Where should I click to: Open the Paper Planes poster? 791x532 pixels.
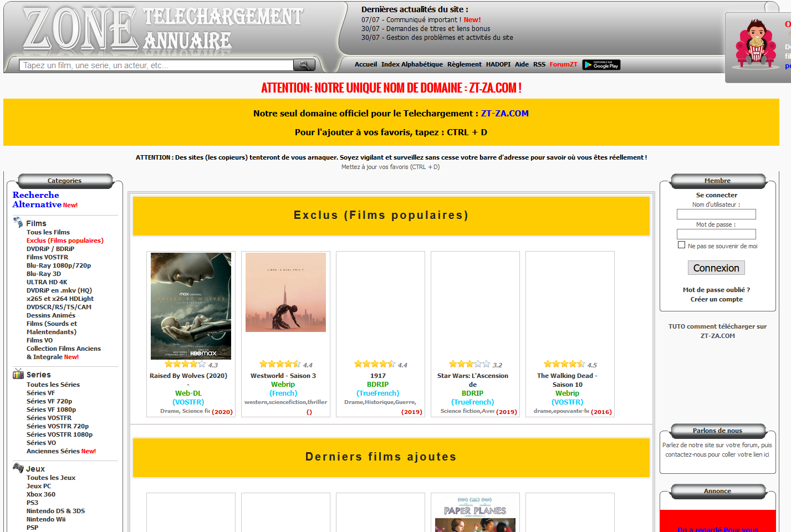point(475,514)
